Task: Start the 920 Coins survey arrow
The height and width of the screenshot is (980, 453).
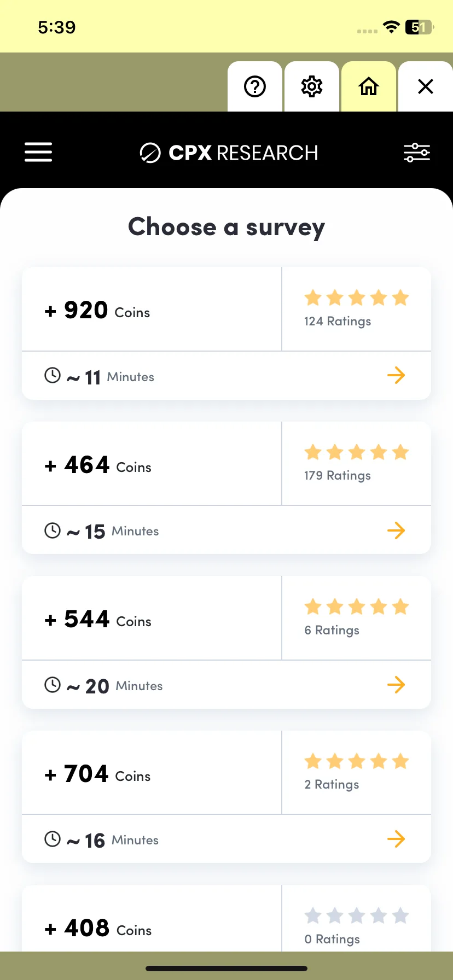Action: [396, 375]
